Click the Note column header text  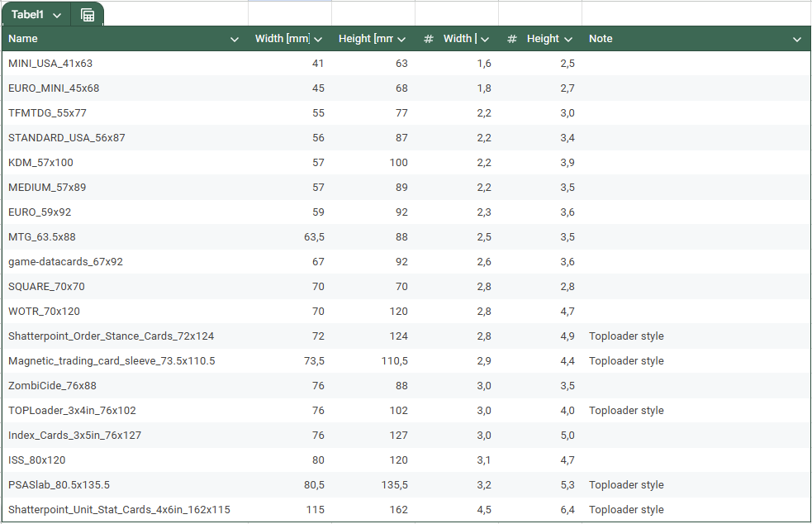point(601,38)
